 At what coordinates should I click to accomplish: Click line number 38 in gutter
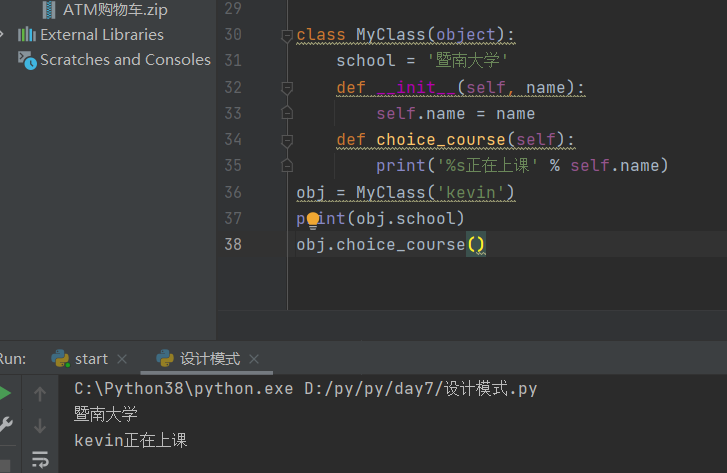pos(233,244)
